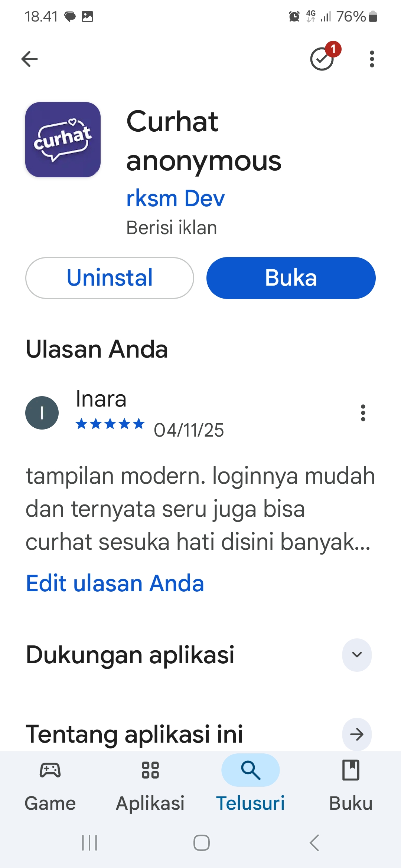The image size is (401, 868).
Task: Expand the Dukungan aplikasi section chevron
Action: pyautogui.click(x=357, y=655)
